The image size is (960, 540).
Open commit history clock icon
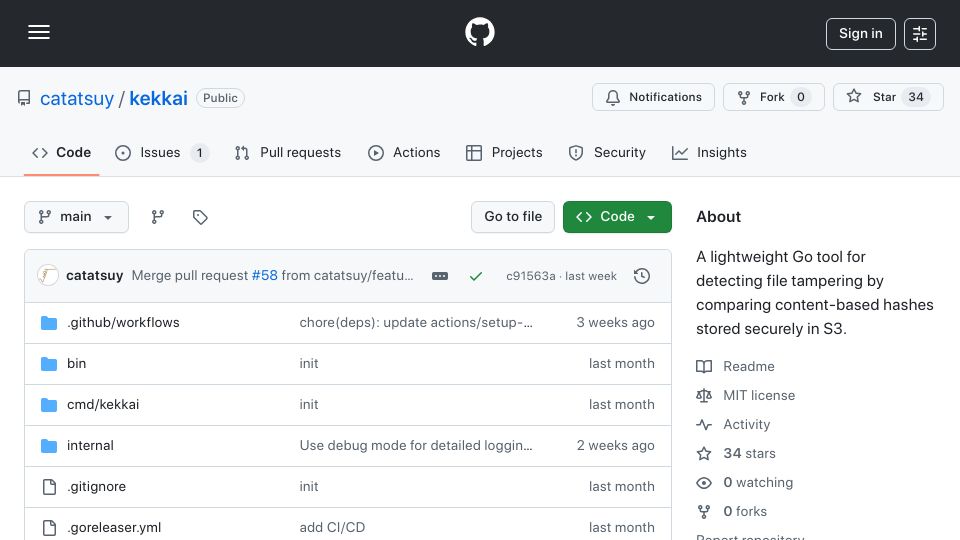point(642,276)
